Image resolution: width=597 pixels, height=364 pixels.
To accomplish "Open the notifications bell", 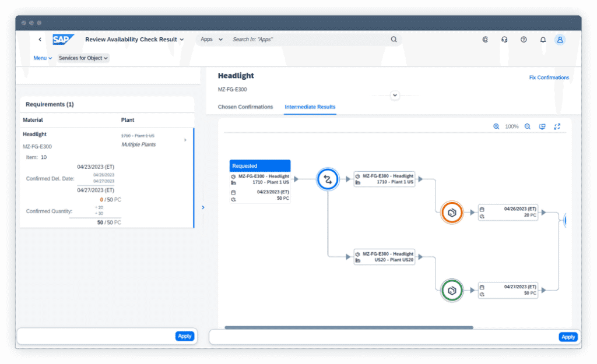I will (543, 40).
